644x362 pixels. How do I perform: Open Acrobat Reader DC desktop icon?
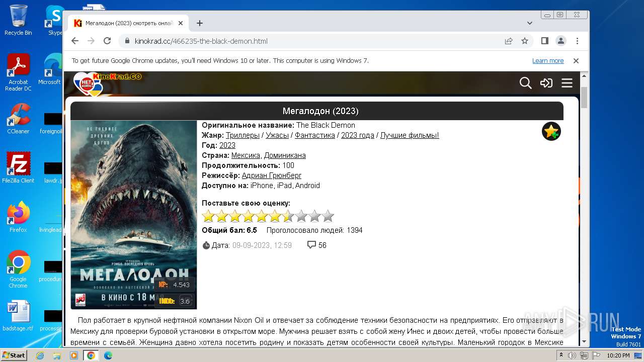[x=18, y=72]
